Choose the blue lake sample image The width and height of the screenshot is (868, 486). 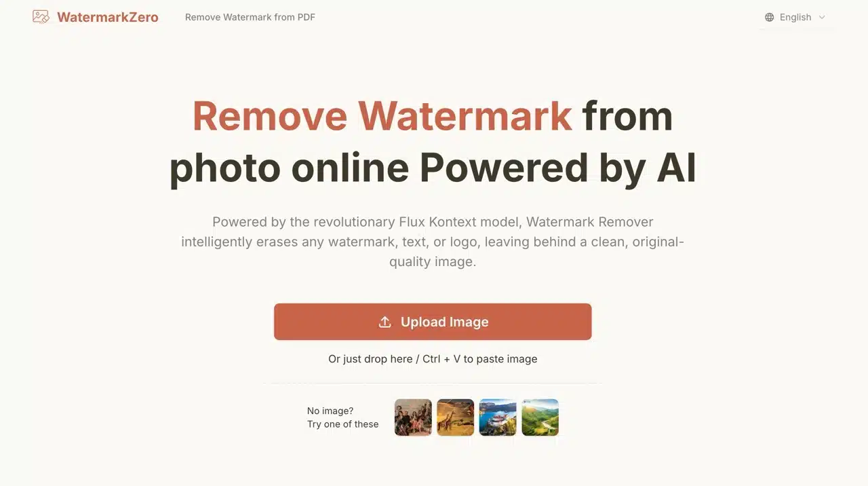498,417
